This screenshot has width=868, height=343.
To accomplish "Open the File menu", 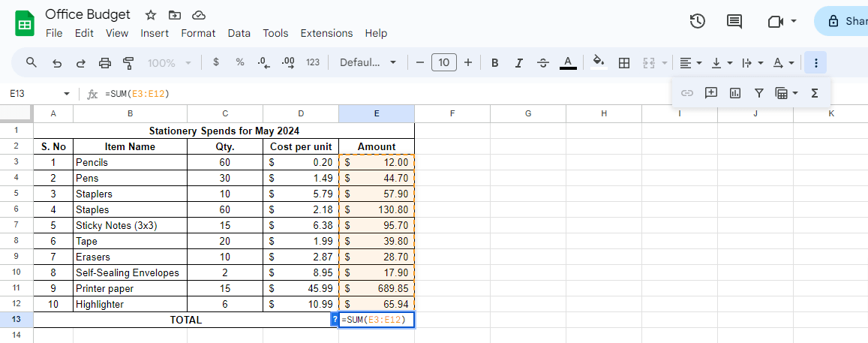I will click(54, 33).
